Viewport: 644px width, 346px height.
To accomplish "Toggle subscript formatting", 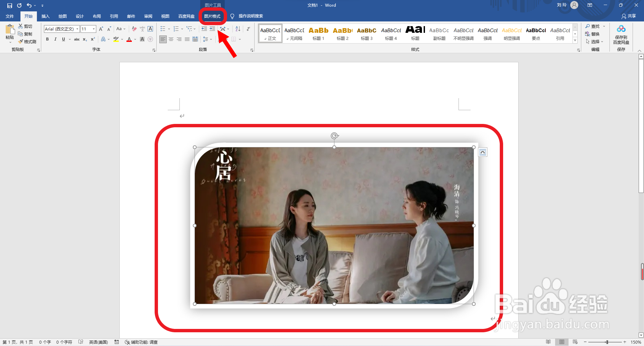I will click(x=85, y=39).
